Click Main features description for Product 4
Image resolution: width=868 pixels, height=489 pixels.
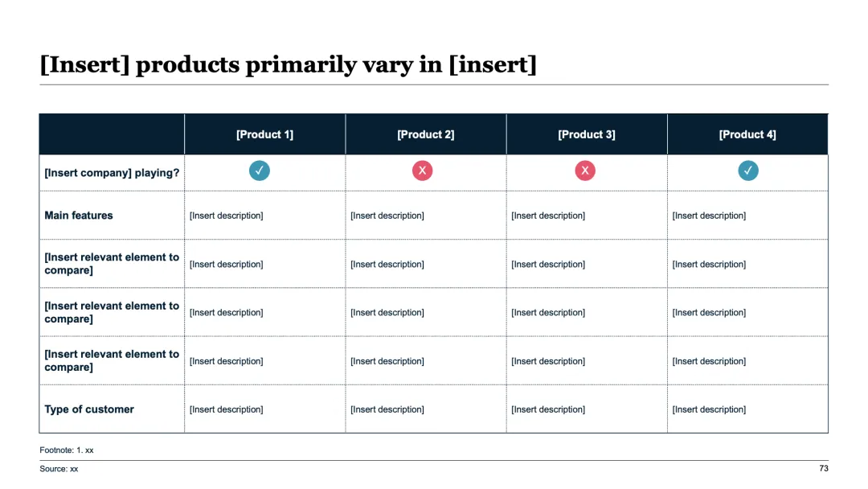click(x=709, y=216)
